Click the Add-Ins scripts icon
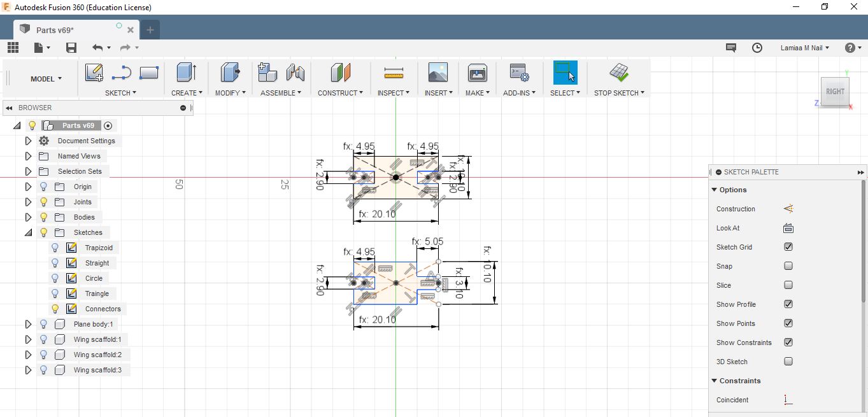This screenshot has height=417, width=868. click(519, 73)
